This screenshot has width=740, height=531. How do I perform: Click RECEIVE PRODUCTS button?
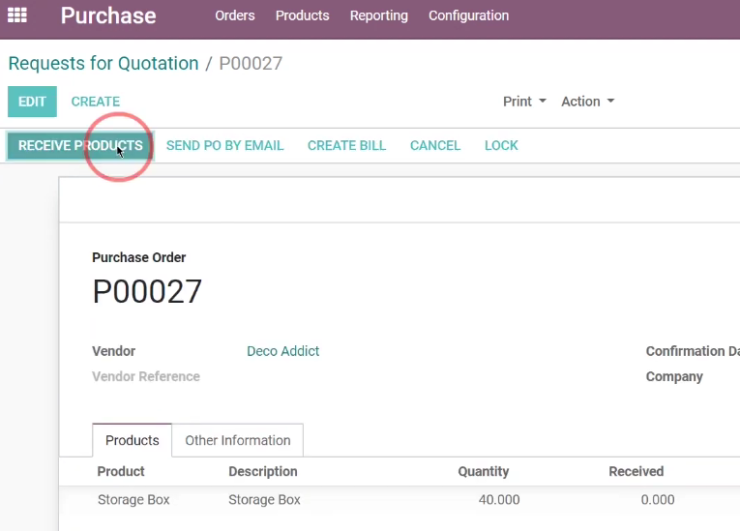[80, 145]
